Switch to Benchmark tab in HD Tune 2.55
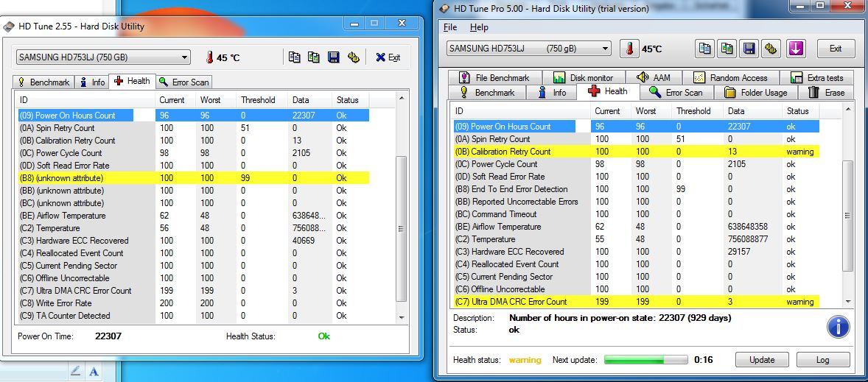The height and width of the screenshot is (382, 868). 43,82
